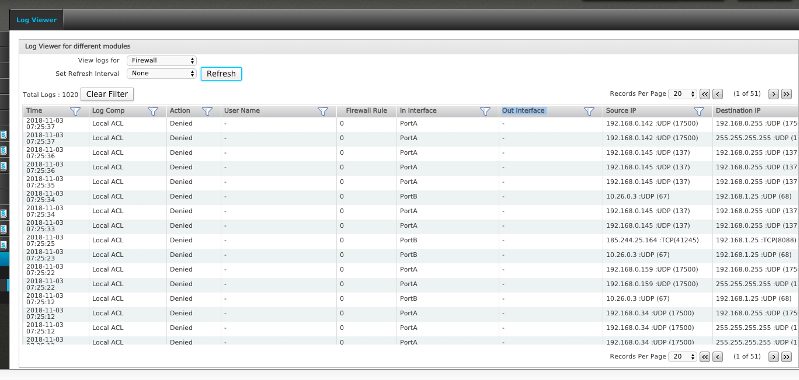Select the top (1 of 51) page indicator
This screenshot has height=380, width=799.
pos(747,94)
